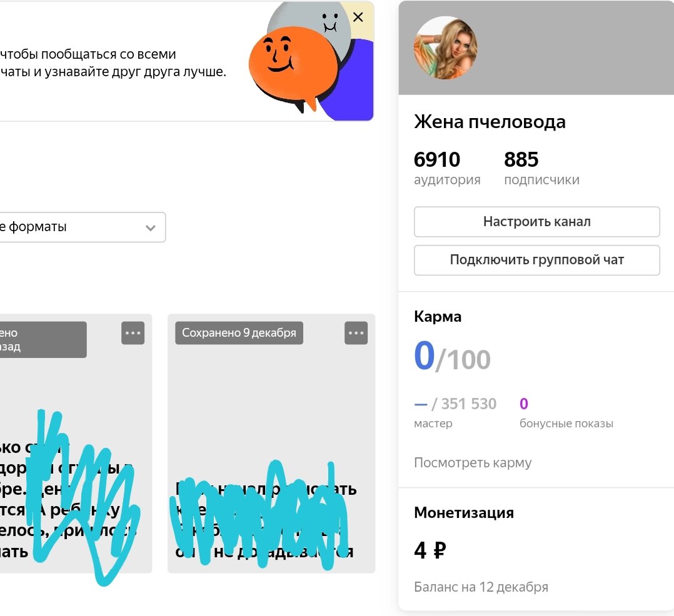The image size is (674, 616).
Task: Expand the форматы dropdown chevron
Action: click(151, 227)
